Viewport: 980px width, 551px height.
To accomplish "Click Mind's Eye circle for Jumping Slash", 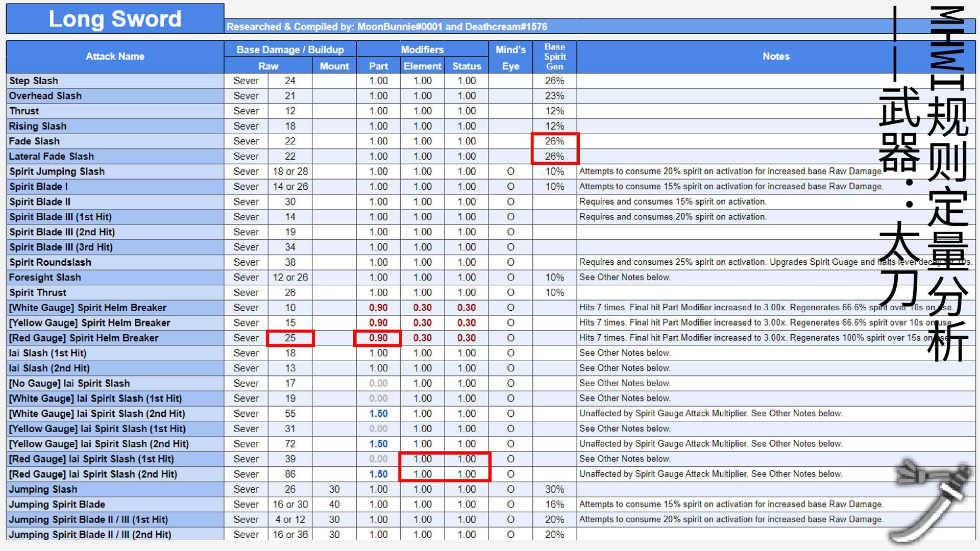I will 510,490.
